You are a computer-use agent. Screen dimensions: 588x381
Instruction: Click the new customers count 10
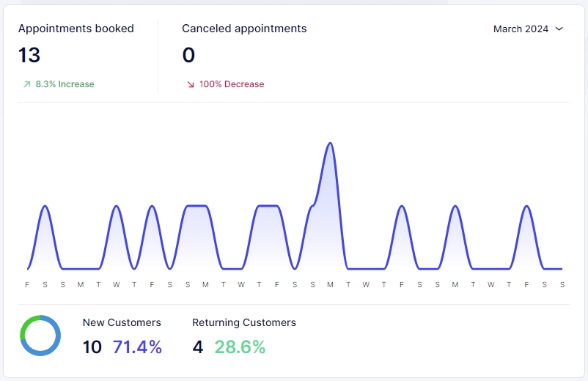[92, 347]
